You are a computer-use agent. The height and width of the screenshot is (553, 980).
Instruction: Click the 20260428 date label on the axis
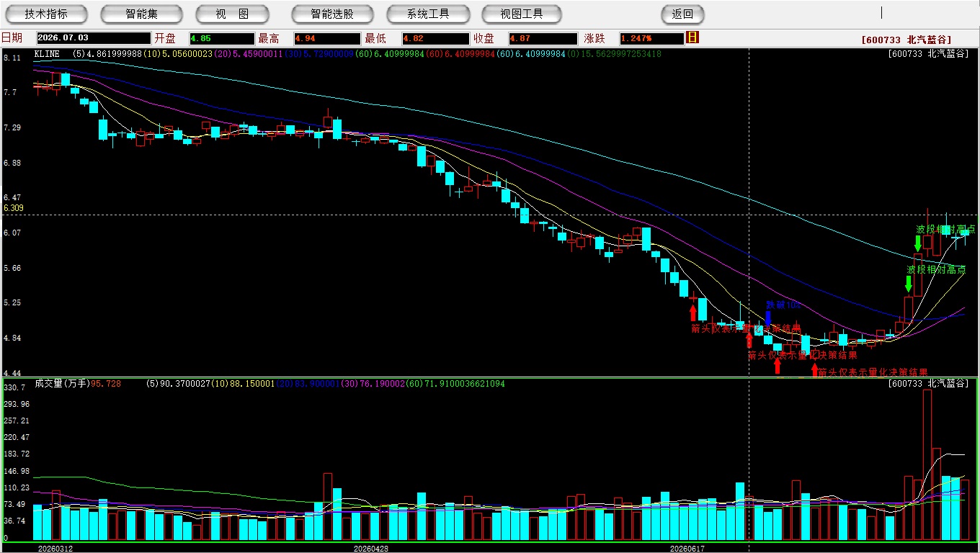point(370,548)
